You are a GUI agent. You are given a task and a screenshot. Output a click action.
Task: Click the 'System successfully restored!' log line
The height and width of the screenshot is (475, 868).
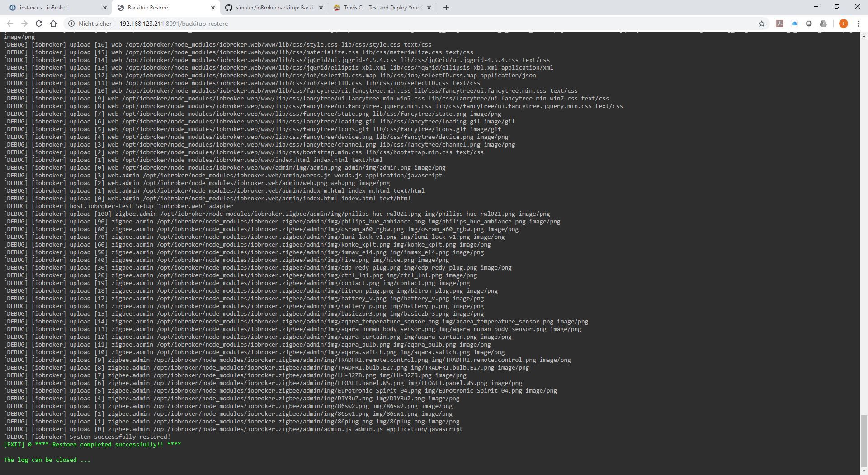pyautogui.click(x=87, y=437)
